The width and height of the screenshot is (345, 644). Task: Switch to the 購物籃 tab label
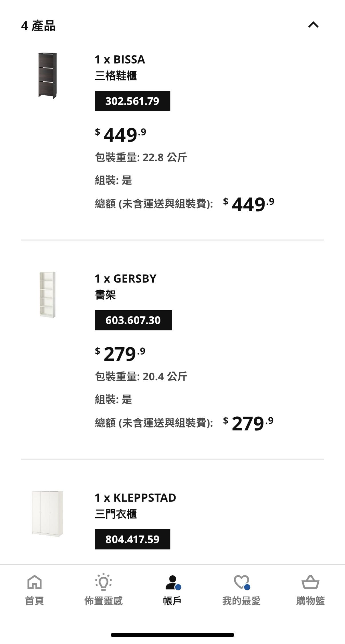(x=310, y=601)
